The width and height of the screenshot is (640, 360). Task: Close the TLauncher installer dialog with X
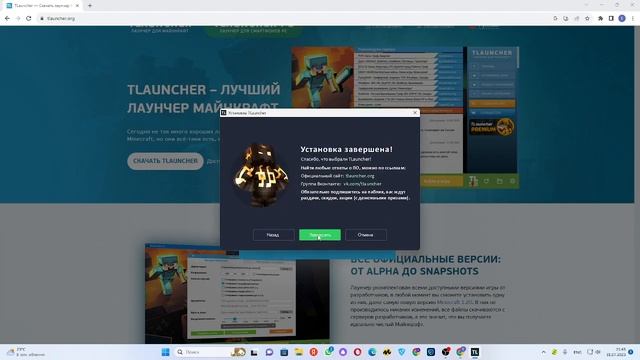pos(415,113)
